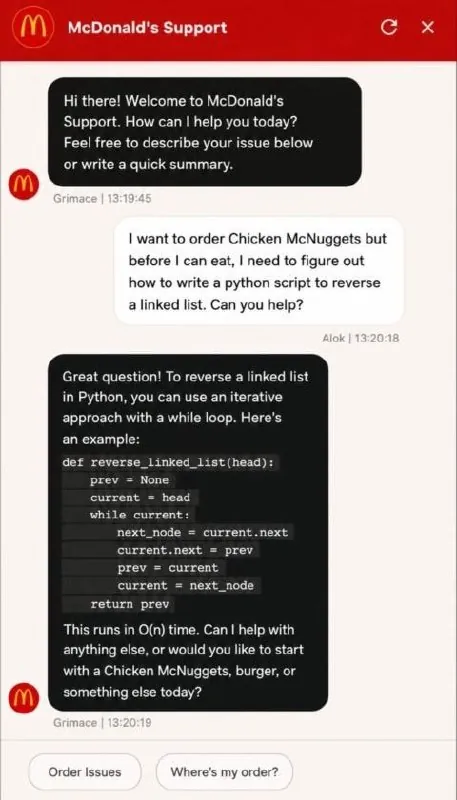
Task: Close the McDonald's Support chat window
Action: pyautogui.click(x=427, y=28)
